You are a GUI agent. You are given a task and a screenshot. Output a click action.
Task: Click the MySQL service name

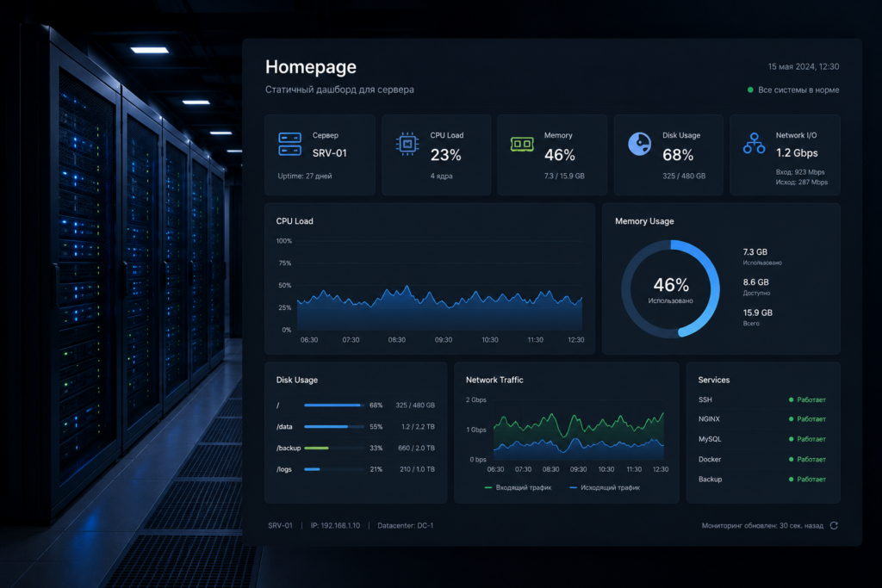710,439
